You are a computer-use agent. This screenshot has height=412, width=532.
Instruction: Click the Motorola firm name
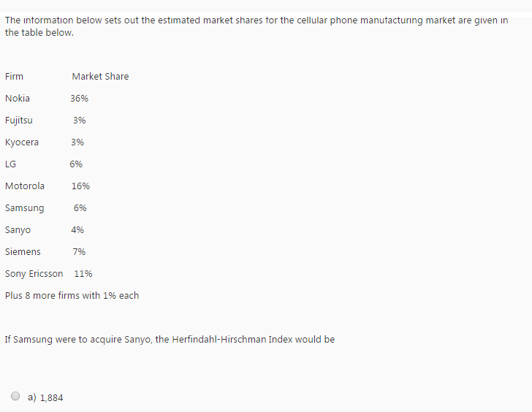(x=25, y=186)
